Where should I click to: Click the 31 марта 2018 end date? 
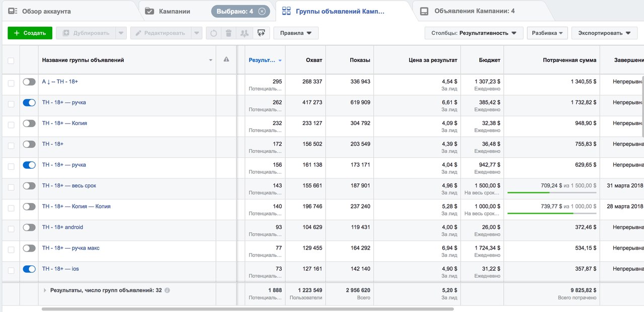click(x=625, y=186)
